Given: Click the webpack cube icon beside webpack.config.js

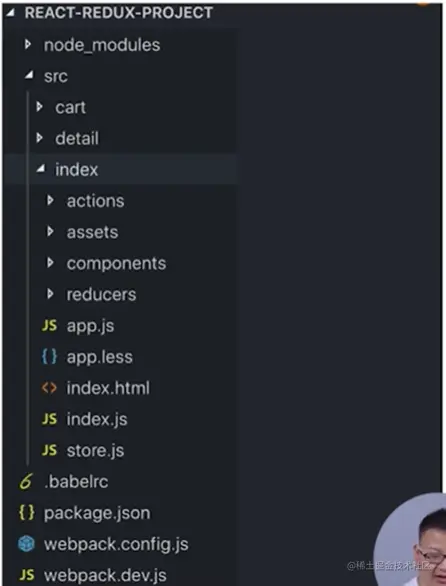Looking at the screenshot, I should click(27, 544).
